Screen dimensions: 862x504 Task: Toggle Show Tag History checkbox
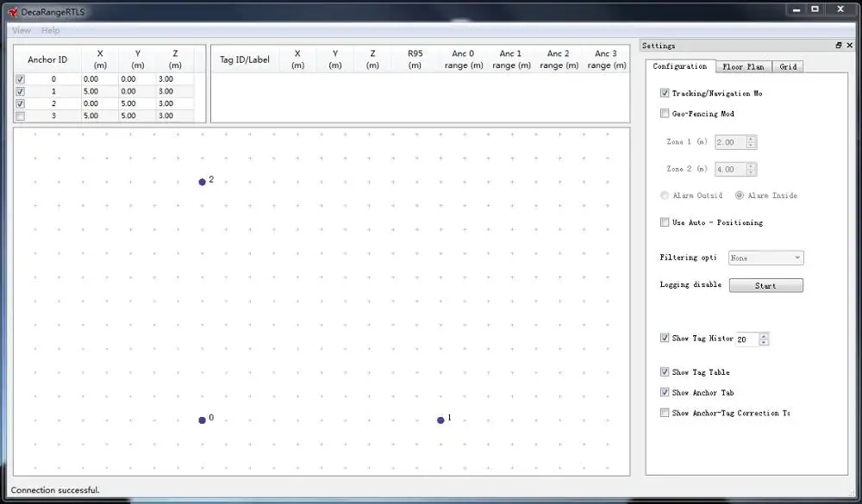click(x=665, y=338)
